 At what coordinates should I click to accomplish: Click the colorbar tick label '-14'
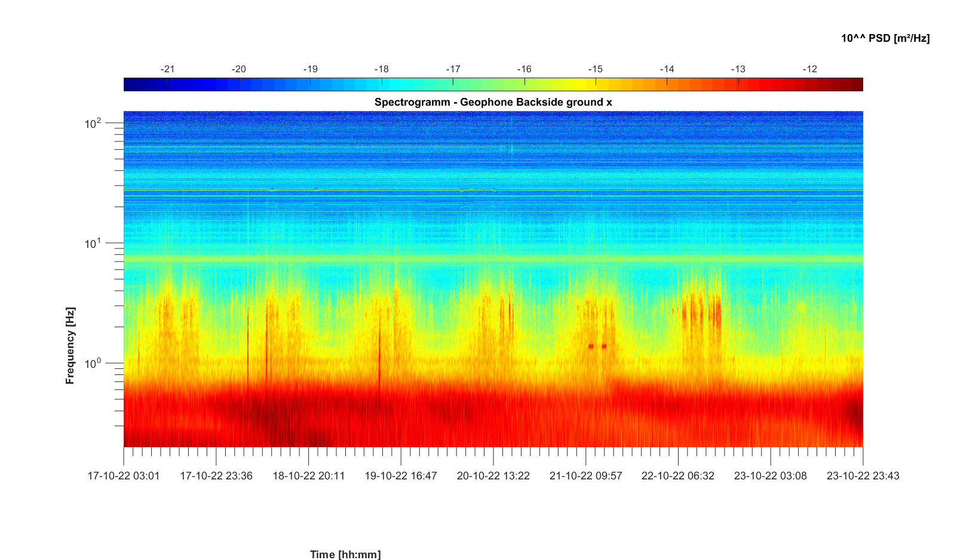coord(667,69)
